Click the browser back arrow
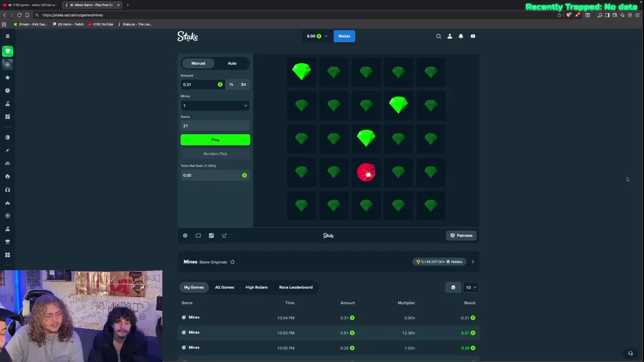644x362 pixels. [5, 15]
